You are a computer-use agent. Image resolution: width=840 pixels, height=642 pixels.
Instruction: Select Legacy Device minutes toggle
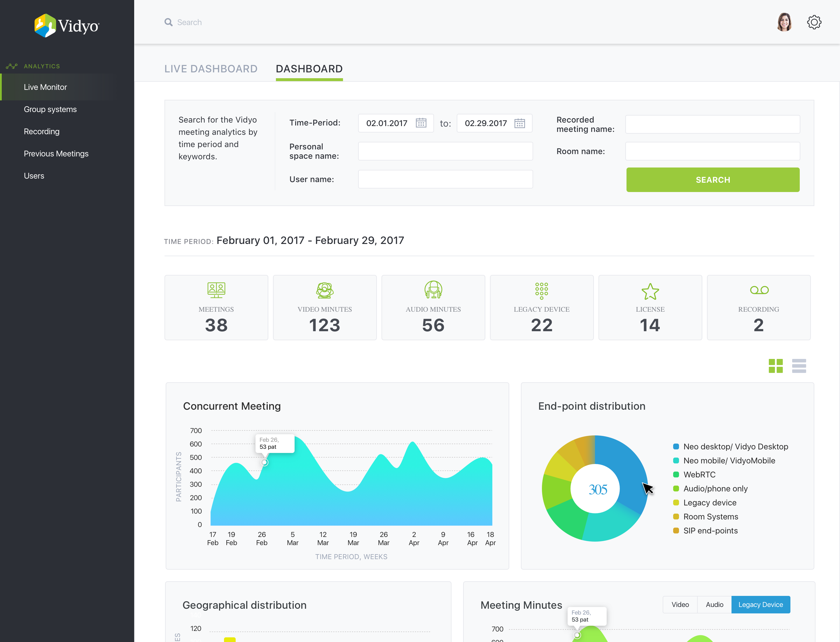pyautogui.click(x=761, y=605)
